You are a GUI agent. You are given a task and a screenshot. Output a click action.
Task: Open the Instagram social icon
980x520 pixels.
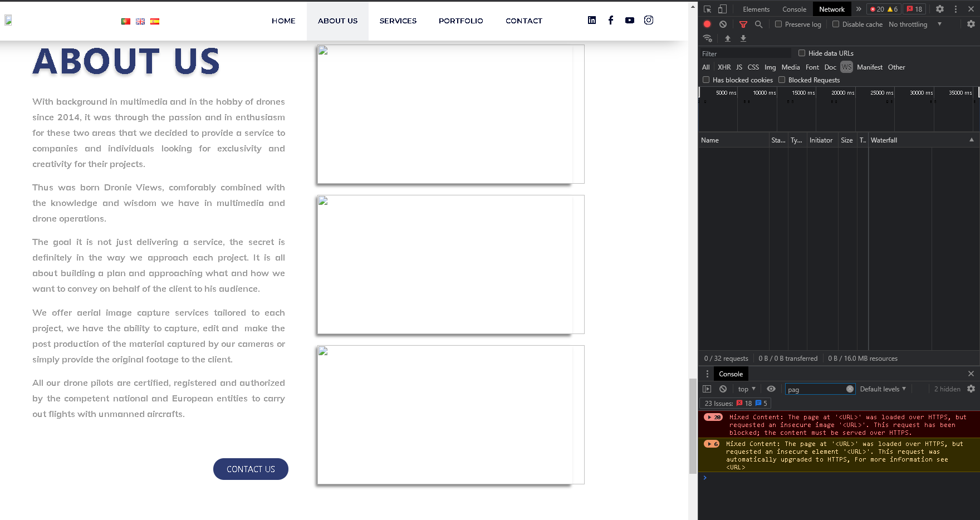tap(649, 20)
